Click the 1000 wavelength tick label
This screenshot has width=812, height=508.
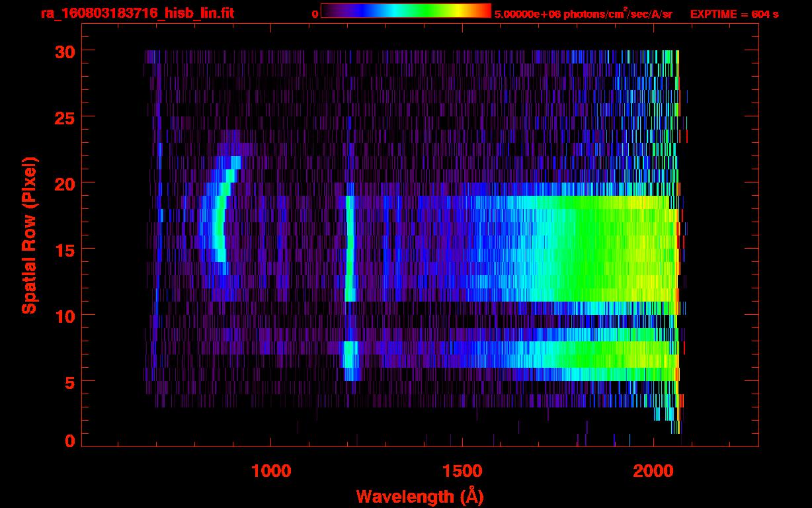(271, 470)
